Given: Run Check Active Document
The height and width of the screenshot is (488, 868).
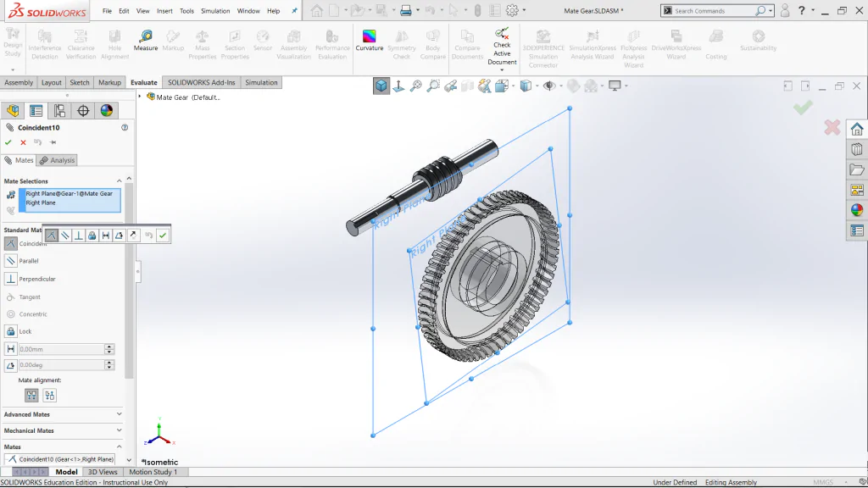Looking at the screenshot, I should click(x=502, y=46).
